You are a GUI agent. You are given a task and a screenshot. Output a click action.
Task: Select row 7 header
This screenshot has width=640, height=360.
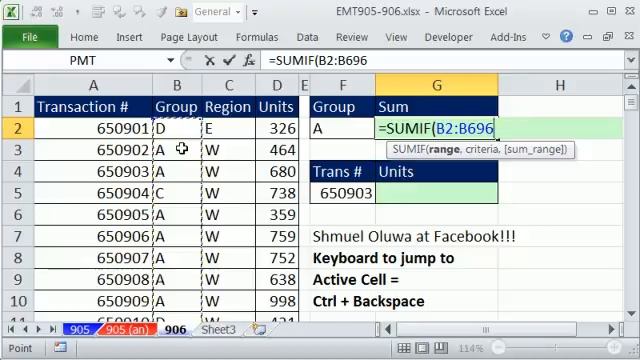(18, 236)
